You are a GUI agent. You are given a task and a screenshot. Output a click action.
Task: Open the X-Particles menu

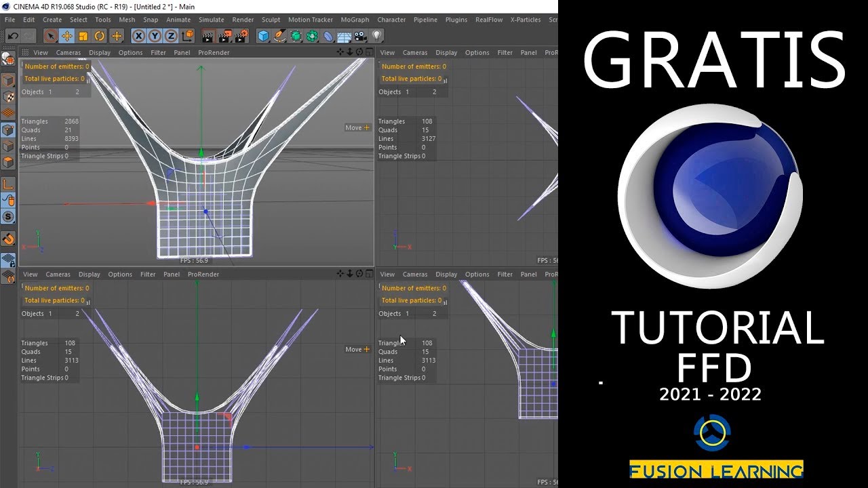[526, 20]
